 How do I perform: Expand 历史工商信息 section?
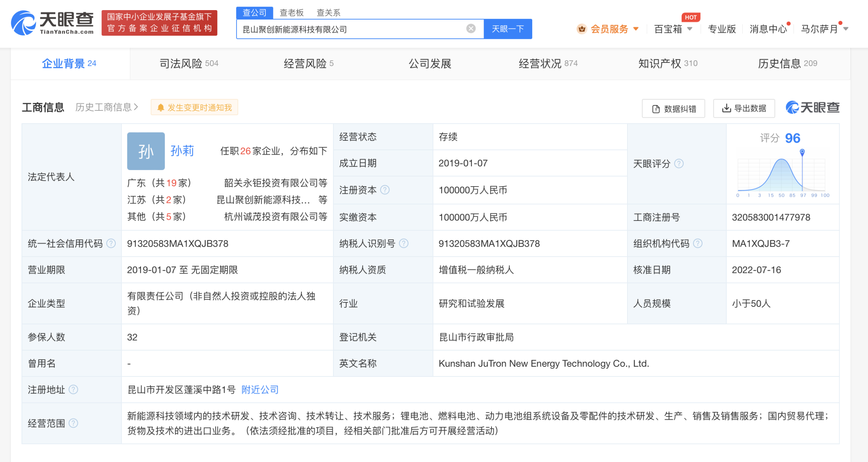click(x=104, y=107)
